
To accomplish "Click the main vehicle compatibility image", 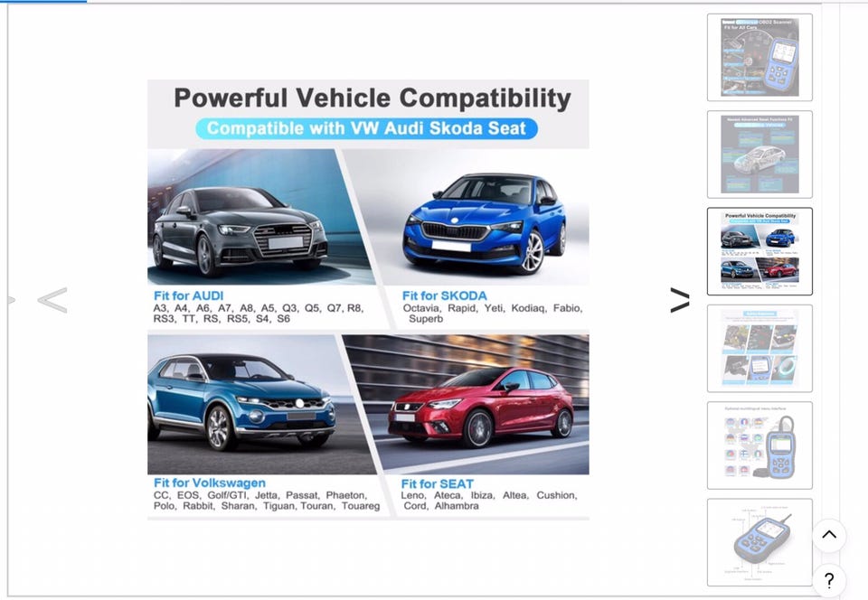I will coord(368,300).
